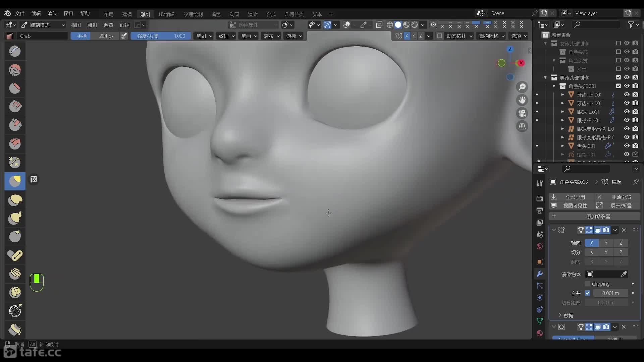Toggle 动态拓扑 dyntopo checkbox
Screen dimensions: 644x362
(x=440, y=36)
